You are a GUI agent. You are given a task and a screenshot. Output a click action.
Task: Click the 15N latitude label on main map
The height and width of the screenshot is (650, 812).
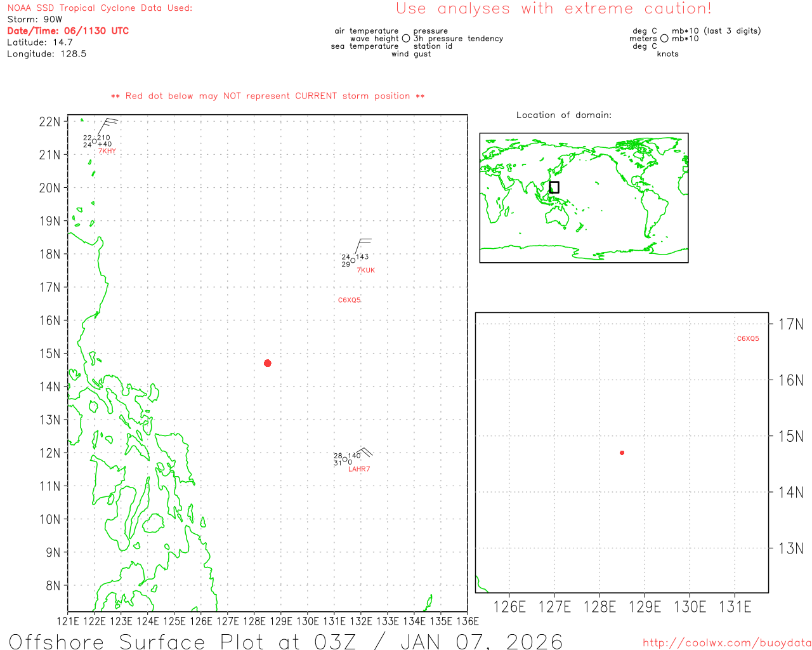click(50, 354)
